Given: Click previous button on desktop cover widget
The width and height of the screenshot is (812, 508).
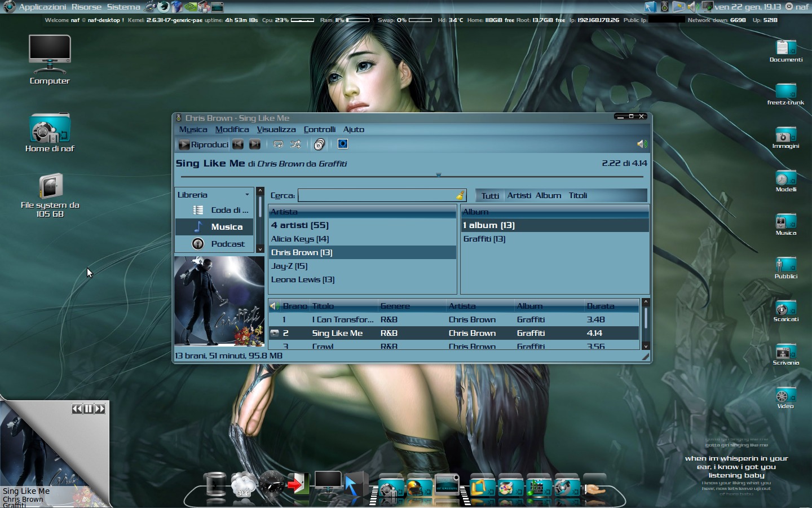Looking at the screenshot, I should 77,409.
